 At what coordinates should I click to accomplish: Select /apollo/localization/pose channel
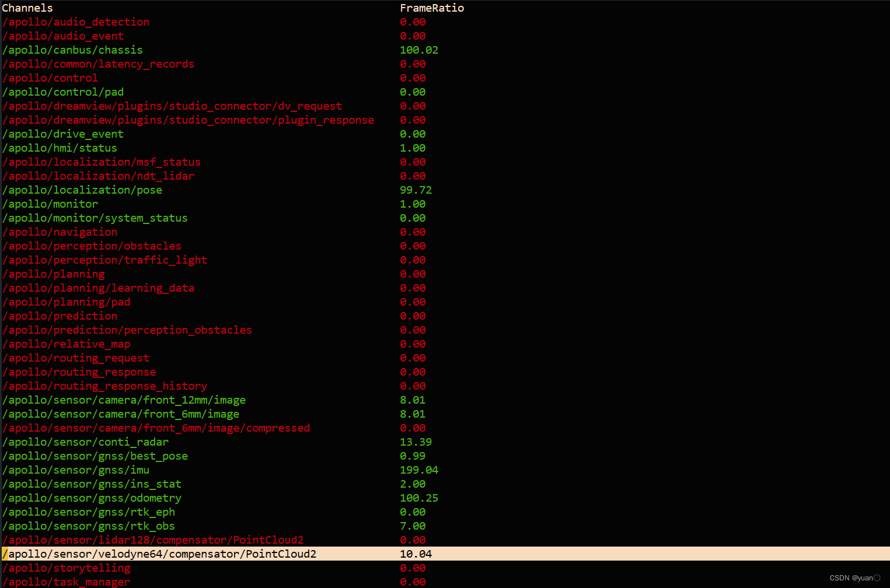click(x=82, y=190)
